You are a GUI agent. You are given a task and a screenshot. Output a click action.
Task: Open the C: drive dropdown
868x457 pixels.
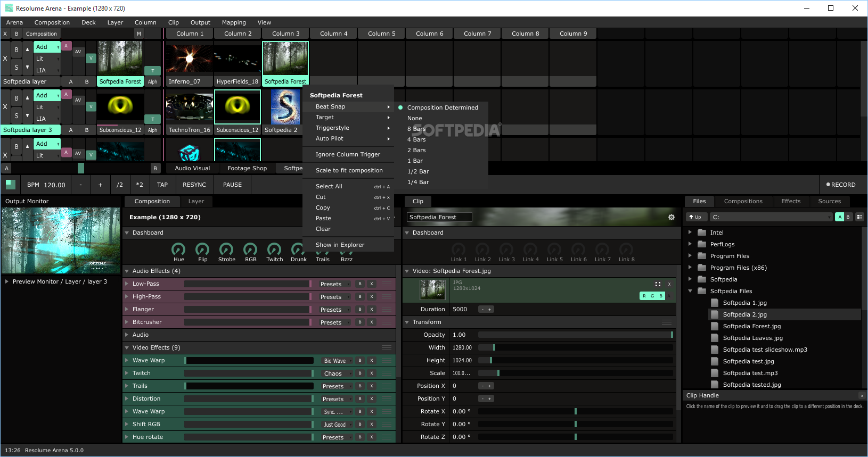[x=771, y=217]
